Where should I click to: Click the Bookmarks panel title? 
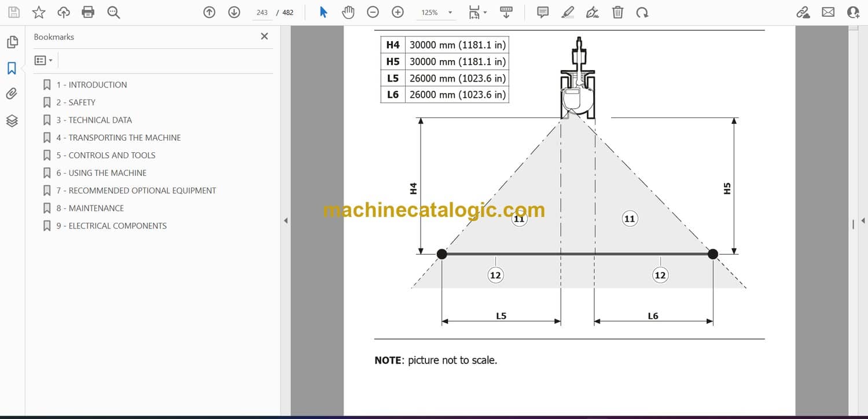pyautogui.click(x=54, y=36)
